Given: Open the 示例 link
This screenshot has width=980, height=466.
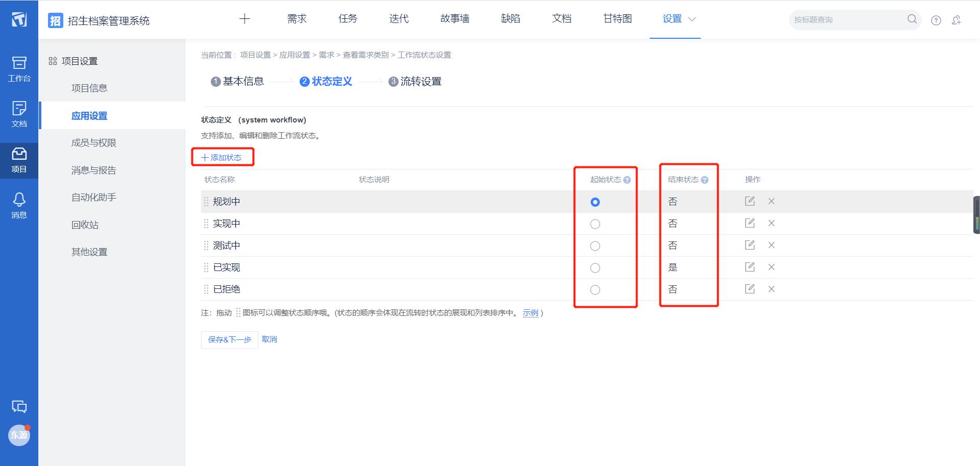Looking at the screenshot, I should click(531, 313).
